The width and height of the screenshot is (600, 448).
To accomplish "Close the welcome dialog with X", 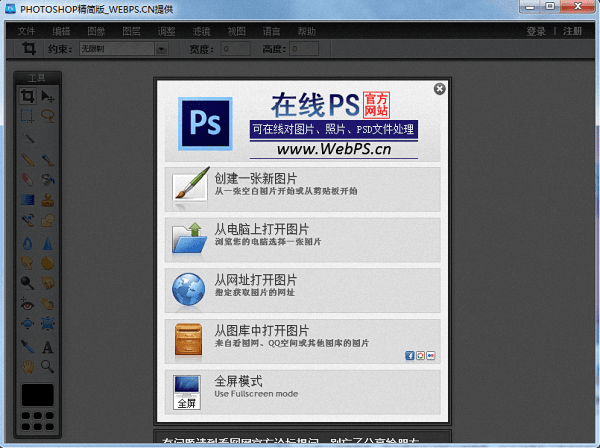I will (439, 89).
